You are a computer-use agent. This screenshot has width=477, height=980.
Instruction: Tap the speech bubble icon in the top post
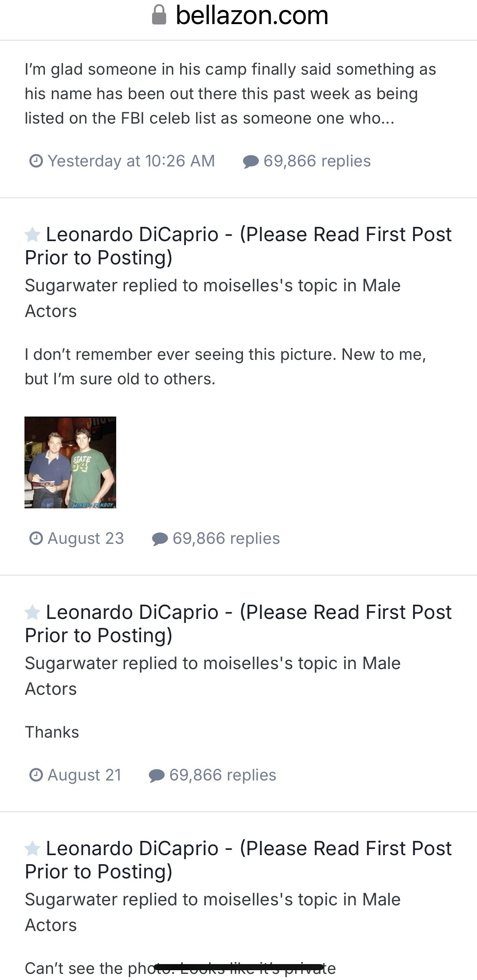tap(251, 161)
